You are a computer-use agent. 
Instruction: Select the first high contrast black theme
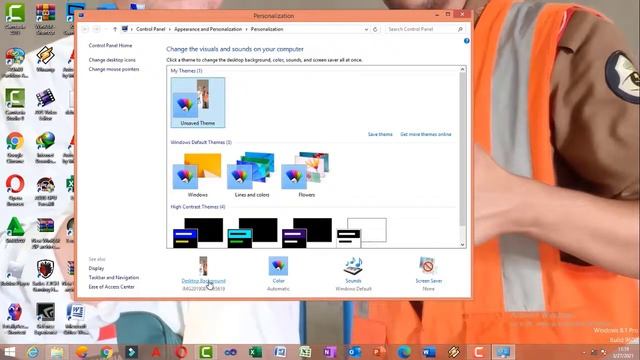198,233
